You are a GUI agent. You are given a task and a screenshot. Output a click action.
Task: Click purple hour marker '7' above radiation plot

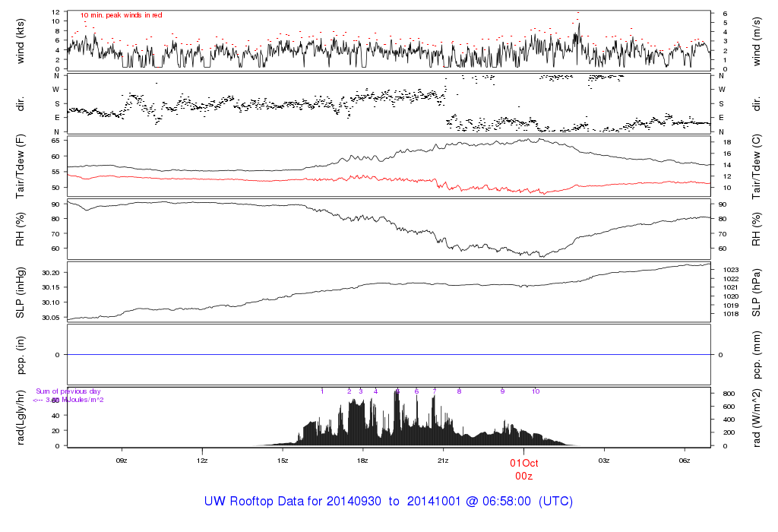(x=435, y=391)
